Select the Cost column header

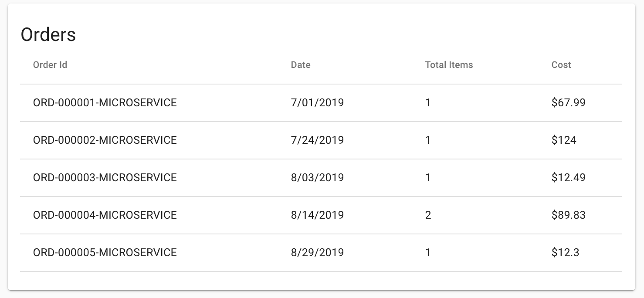(561, 65)
